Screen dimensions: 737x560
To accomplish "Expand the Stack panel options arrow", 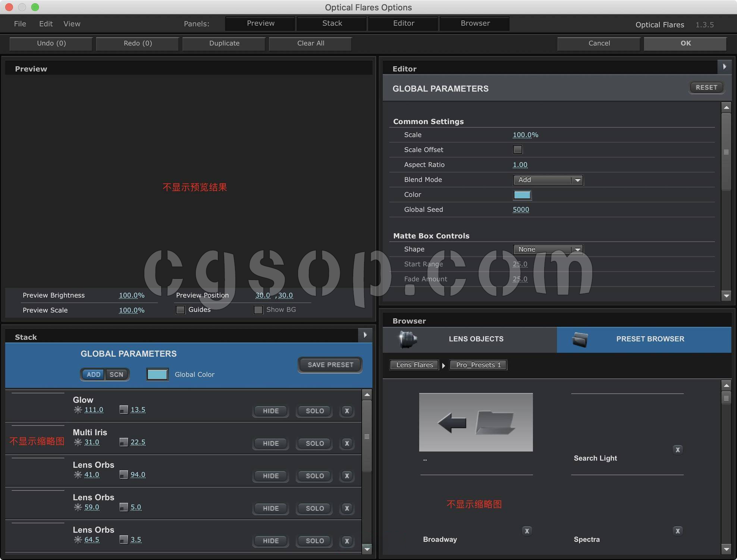I will tap(365, 335).
